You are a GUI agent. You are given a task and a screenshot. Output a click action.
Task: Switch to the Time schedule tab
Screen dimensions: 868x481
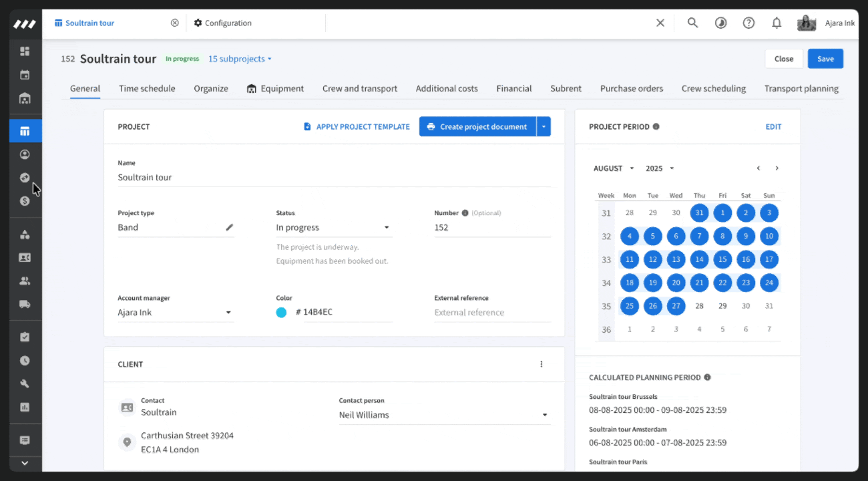pyautogui.click(x=147, y=88)
